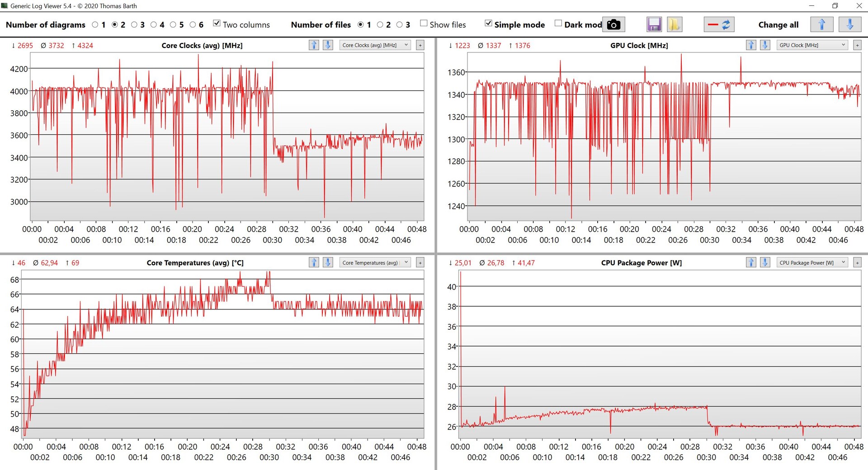The image size is (868, 470).
Task: Enable the Show files checkbox
Action: 424,24
